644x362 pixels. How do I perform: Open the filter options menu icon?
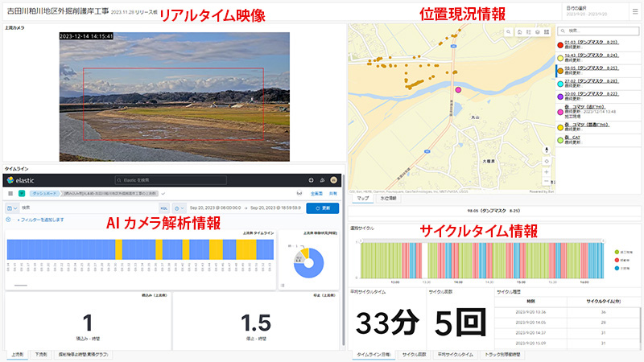[8, 219]
